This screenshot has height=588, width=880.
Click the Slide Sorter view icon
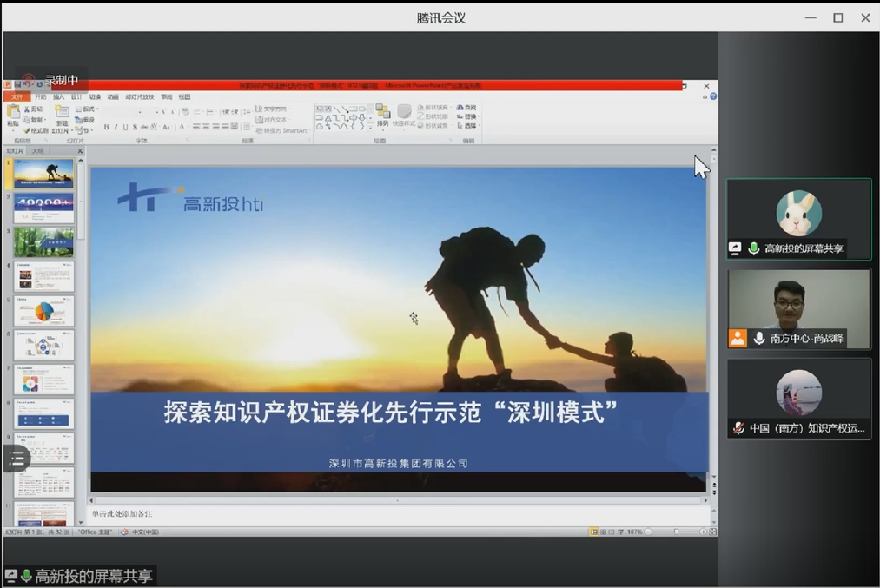(603, 532)
